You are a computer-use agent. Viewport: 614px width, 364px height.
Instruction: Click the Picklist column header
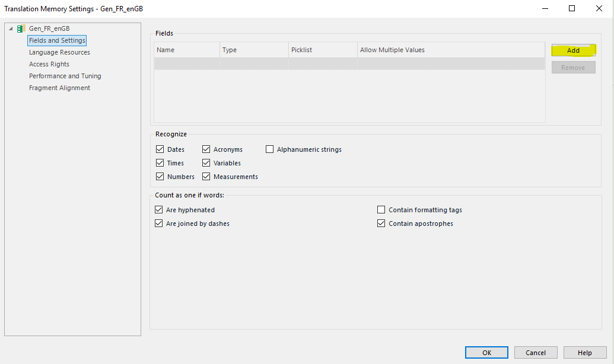click(323, 50)
